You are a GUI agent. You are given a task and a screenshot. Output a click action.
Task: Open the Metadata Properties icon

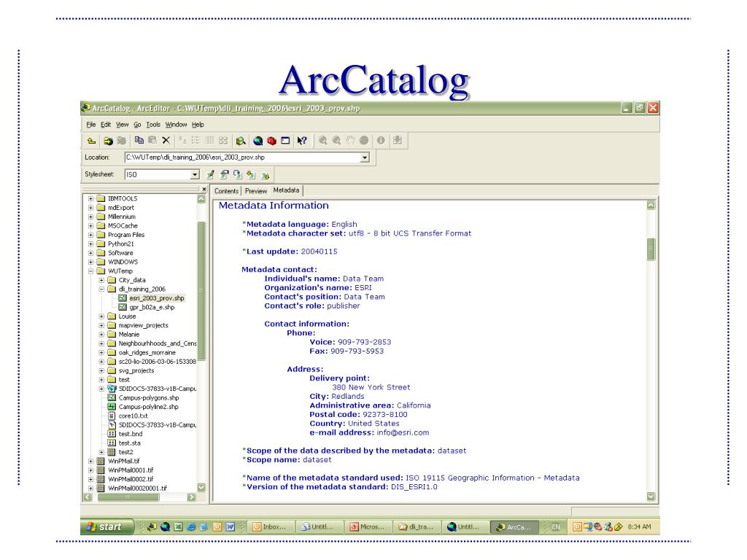(224, 175)
